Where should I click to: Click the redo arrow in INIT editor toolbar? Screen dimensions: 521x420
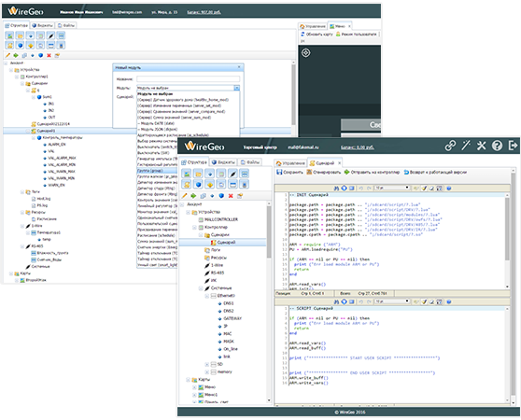pyautogui.click(x=369, y=189)
